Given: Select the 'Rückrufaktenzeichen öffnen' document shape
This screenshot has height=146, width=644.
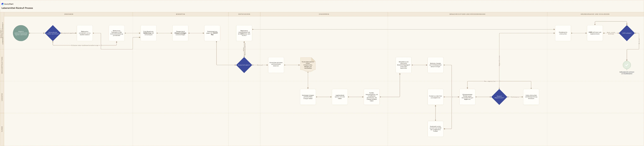Looking at the screenshot, I should 308,65.
